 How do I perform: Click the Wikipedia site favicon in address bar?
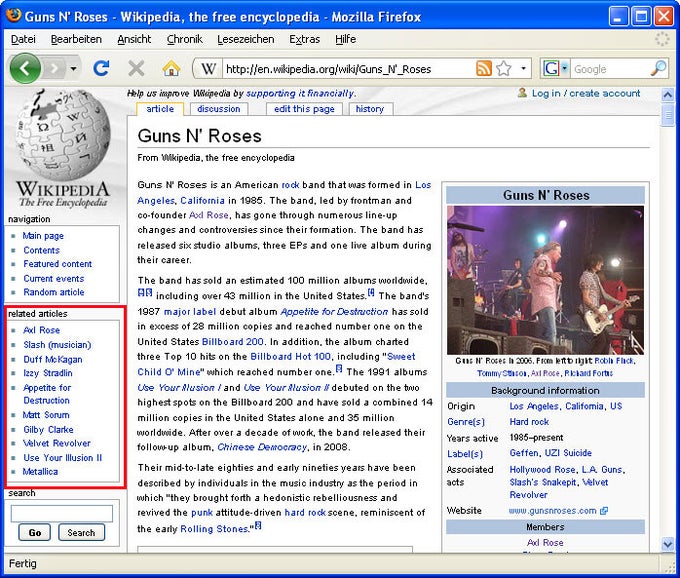point(208,69)
